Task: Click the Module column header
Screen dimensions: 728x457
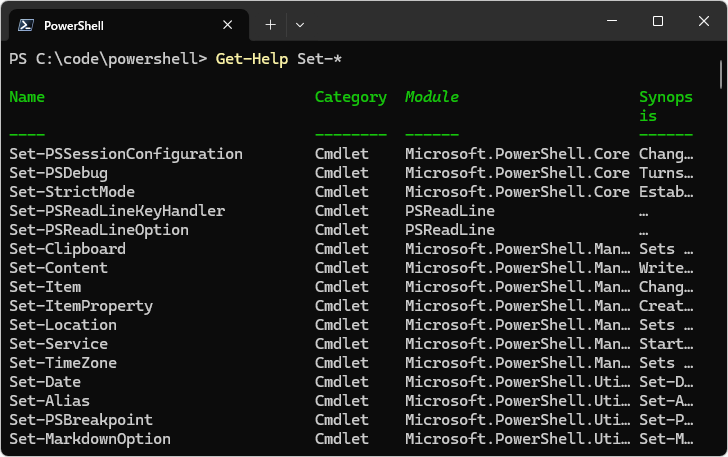Action: pyautogui.click(x=432, y=97)
